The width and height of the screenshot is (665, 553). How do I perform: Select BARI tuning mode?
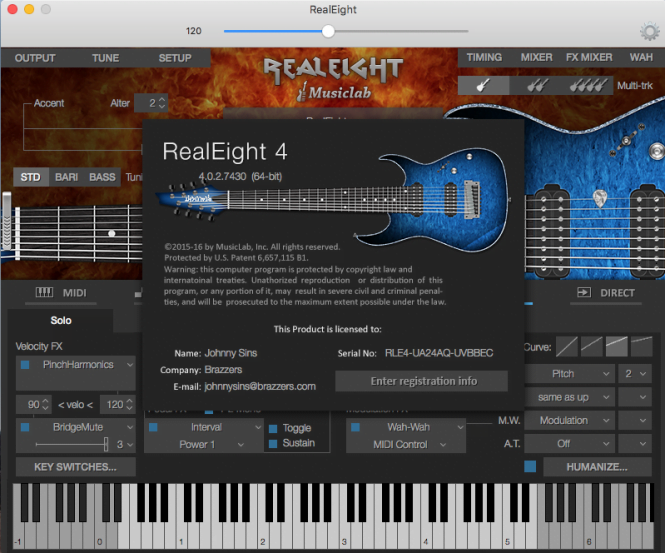click(x=67, y=177)
